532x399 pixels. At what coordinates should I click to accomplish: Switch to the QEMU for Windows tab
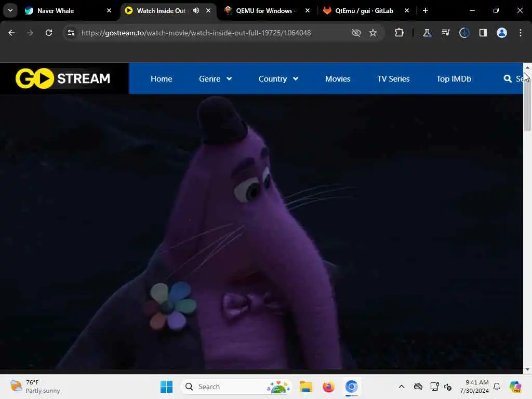267,11
